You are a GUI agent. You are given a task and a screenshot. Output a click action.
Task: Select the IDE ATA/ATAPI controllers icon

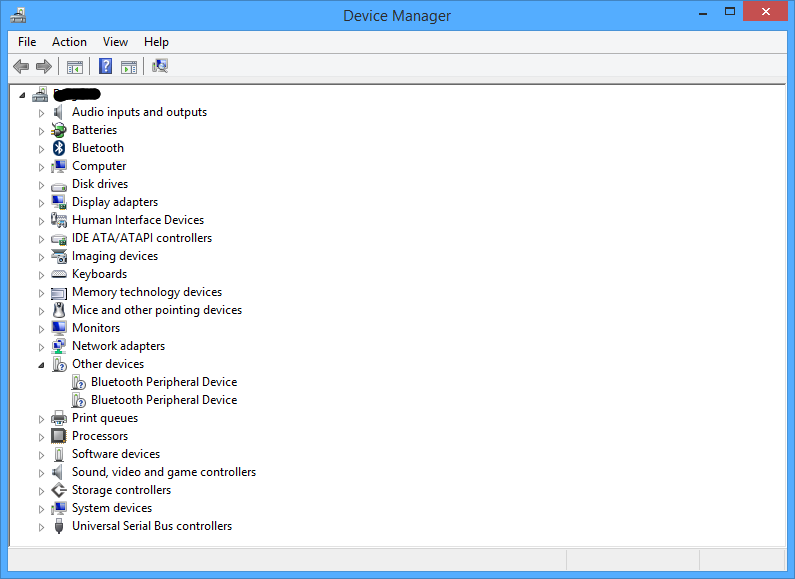pos(59,239)
